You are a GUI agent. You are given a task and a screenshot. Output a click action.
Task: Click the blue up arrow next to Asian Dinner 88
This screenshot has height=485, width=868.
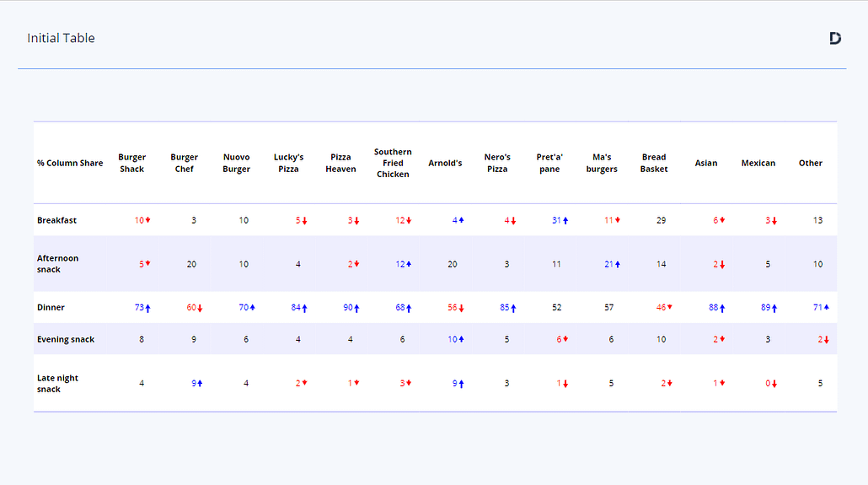pyautogui.click(x=722, y=309)
